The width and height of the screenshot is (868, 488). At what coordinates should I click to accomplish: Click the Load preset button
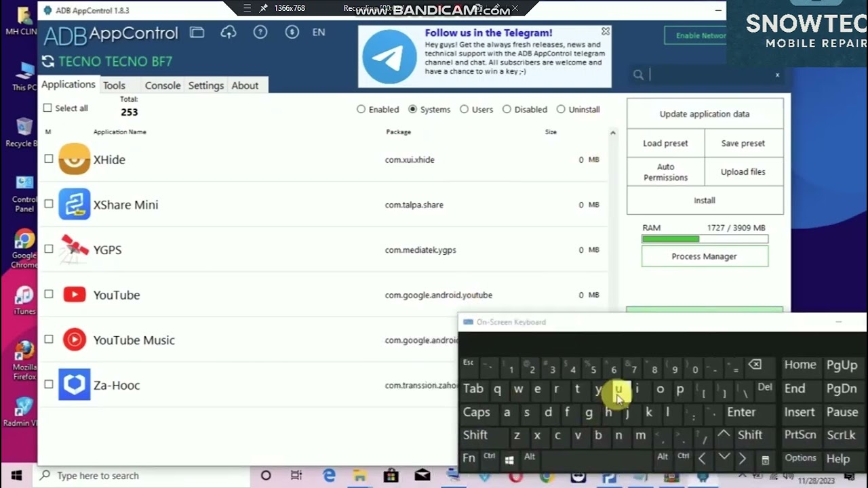665,143
